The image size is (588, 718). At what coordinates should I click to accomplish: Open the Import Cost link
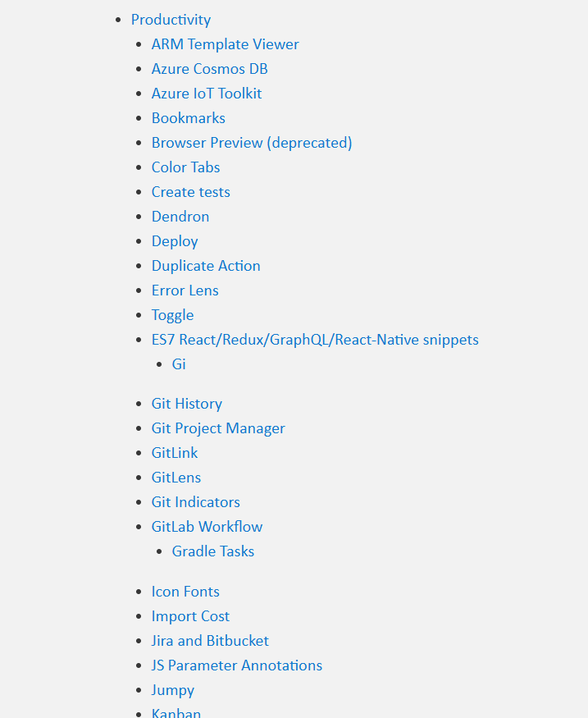pos(190,617)
